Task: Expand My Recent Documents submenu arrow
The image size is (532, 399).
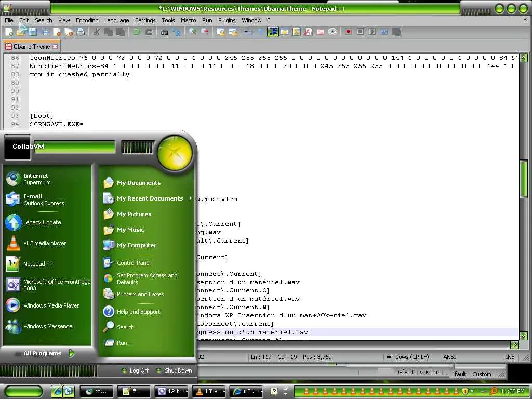Action: pos(190,198)
